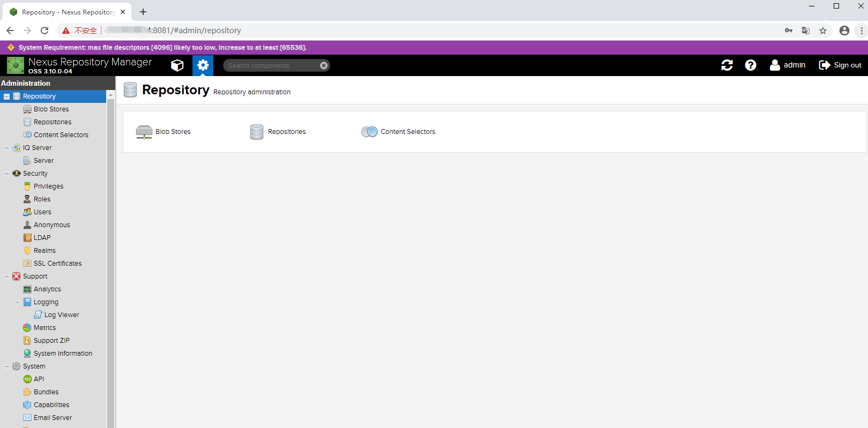
Task: Collapse the IQ Server tree node
Action: coord(7,148)
